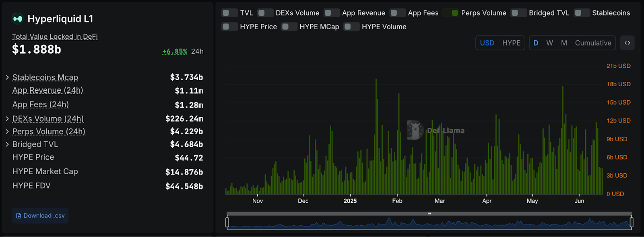Click the App Revenue (24h) label

point(47,90)
